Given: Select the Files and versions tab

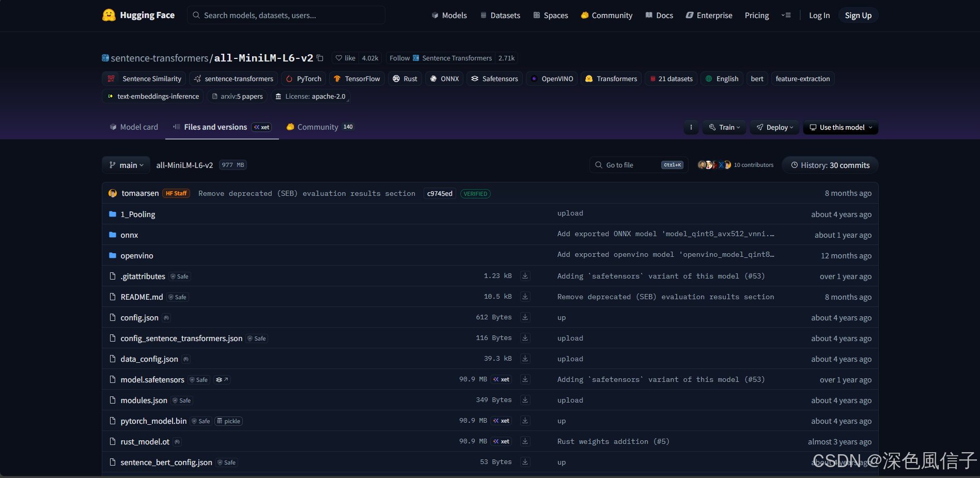Looking at the screenshot, I should coord(222,127).
